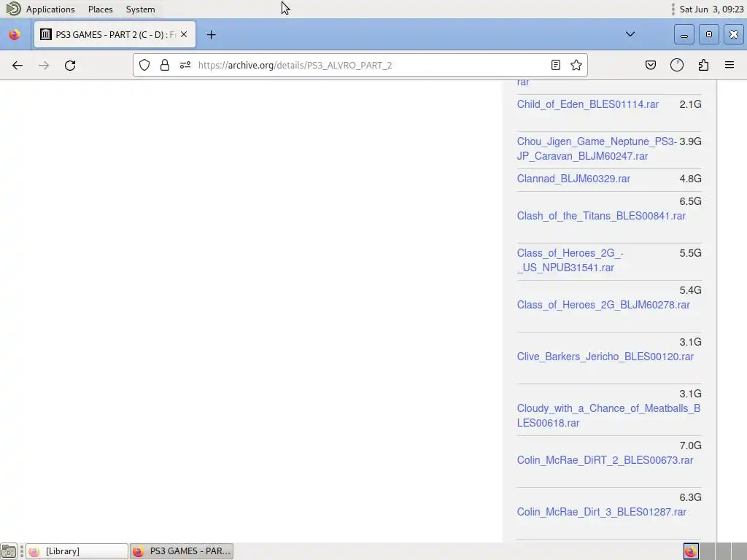Download Class_of_Heroes_2G US NPUB31541 file
The height and width of the screenshot is (560, 747).
(x=570, y=260)
